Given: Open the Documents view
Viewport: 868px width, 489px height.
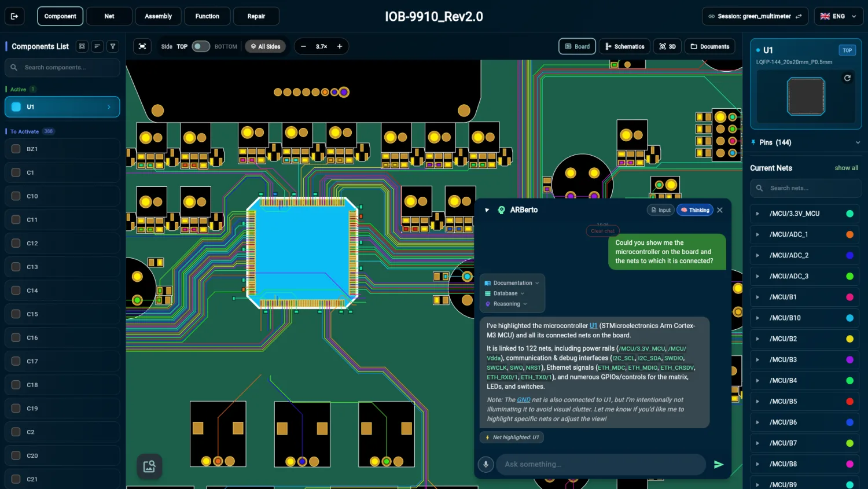Looking at the screenshot, I should pyautogui.click(x=709, y=46).
